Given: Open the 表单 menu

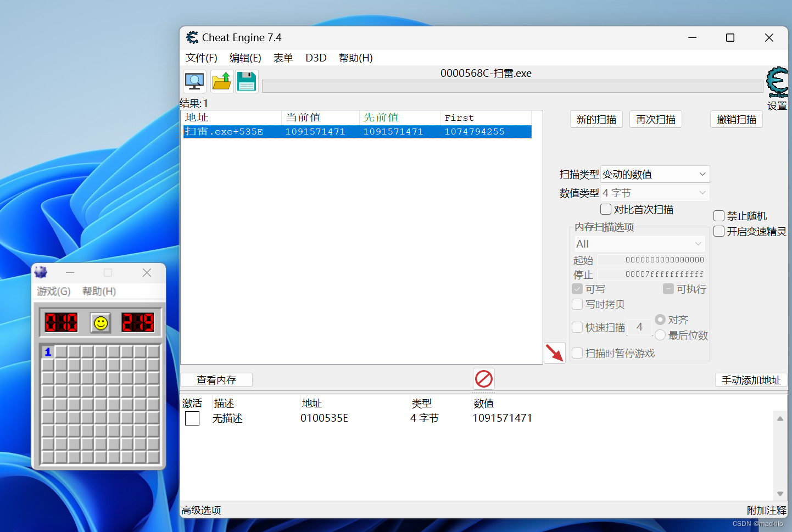Looking at the screenshot, I should coord(283,58).
